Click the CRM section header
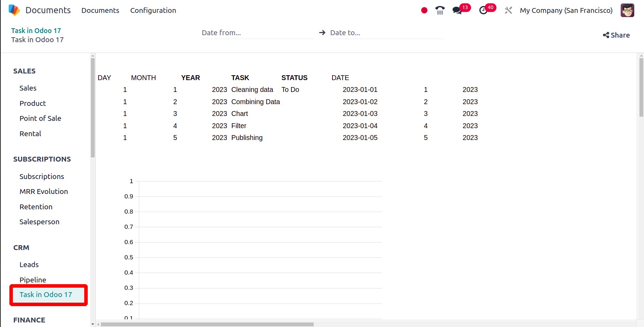The image size is (644, 327). pyautogui.click(x=21, y=248)
